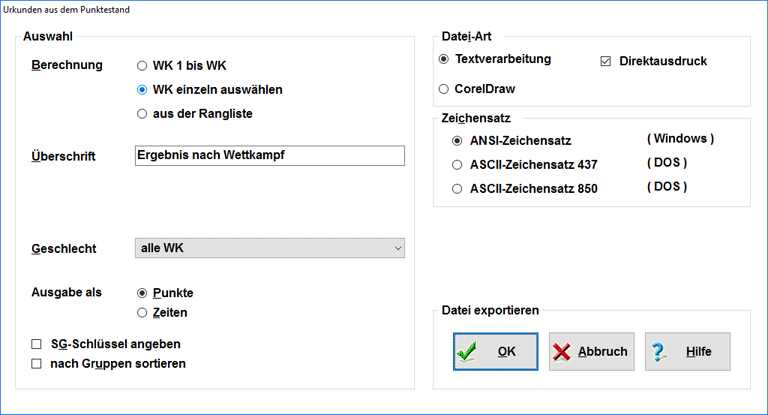768x415 pixels.
Task: Click into the Überschrift text field
Action: pos(269,155)
